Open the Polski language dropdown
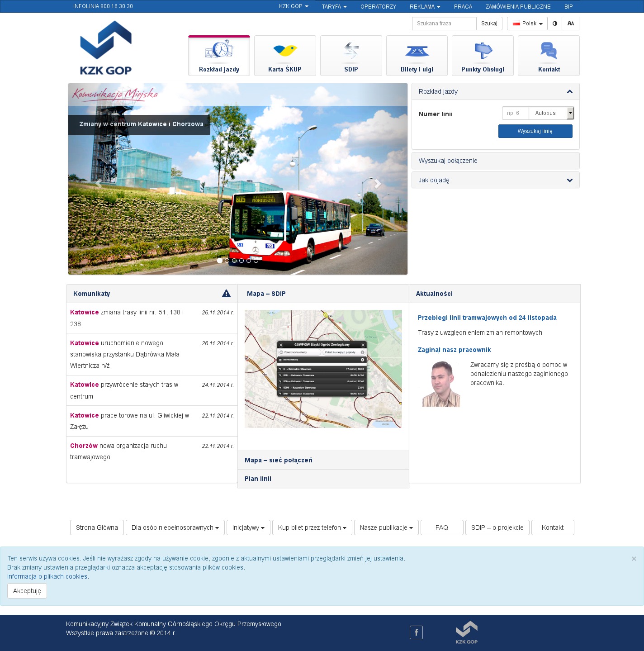Screen dimensions: 644x651 (527, 24)
